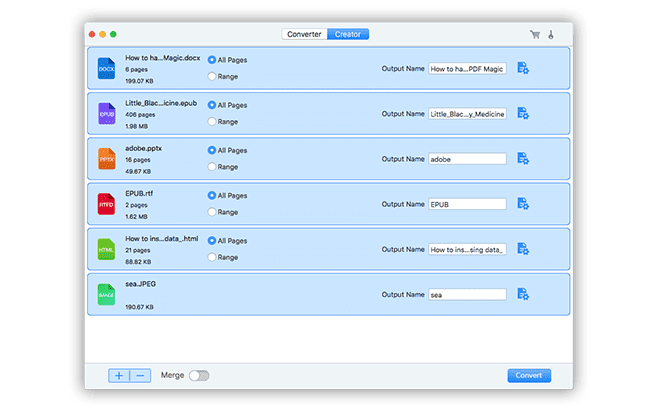Image resolution: width=658 pixels, height=412 pixels.
Task: Open the shopping cart icon
Action: pyautogui.click(x=535, y=34)
